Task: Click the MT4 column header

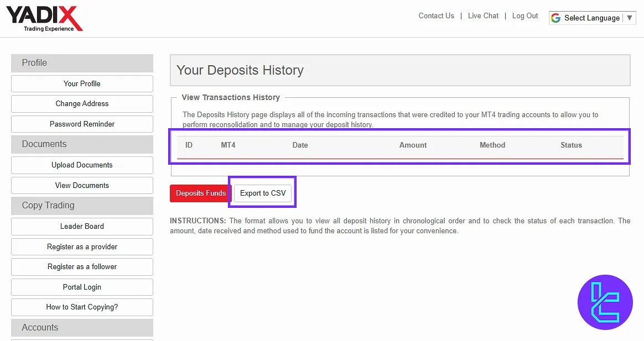Action: [x=228, y=145]
